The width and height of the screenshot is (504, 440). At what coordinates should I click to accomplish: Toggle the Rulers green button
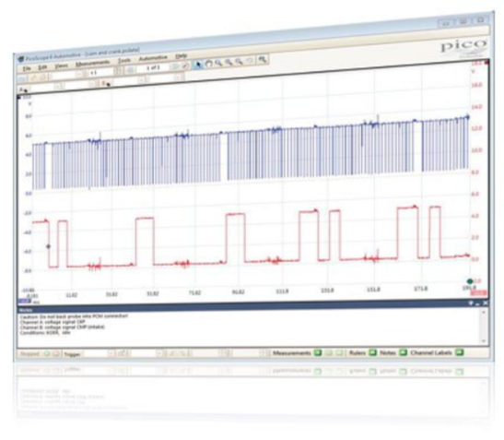click(372, 352)
